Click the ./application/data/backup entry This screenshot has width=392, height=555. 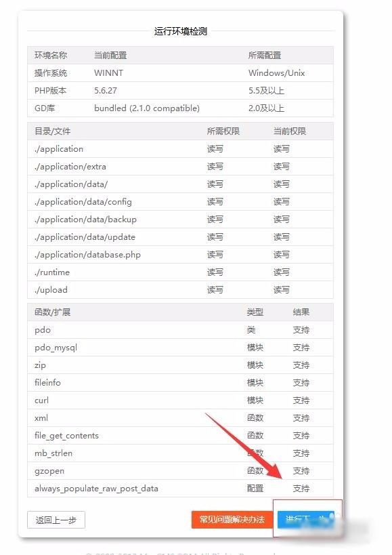point(85,220)
